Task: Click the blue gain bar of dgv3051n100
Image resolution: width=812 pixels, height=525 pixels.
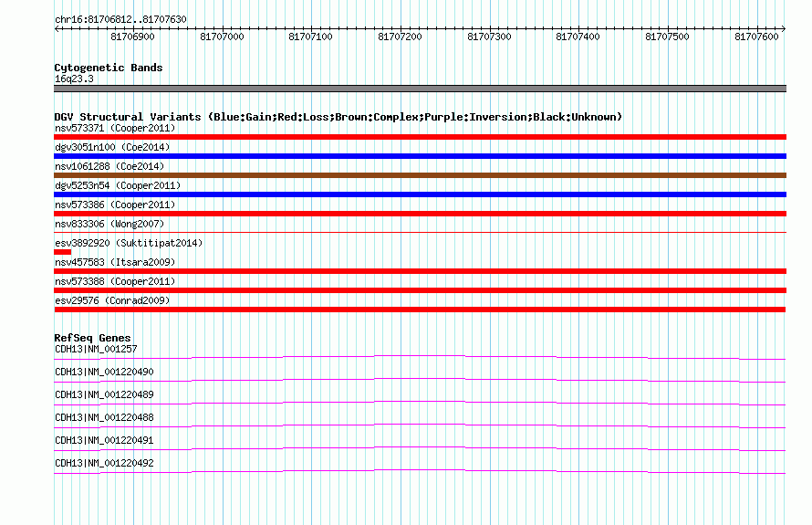Action: tap(420, 156)
